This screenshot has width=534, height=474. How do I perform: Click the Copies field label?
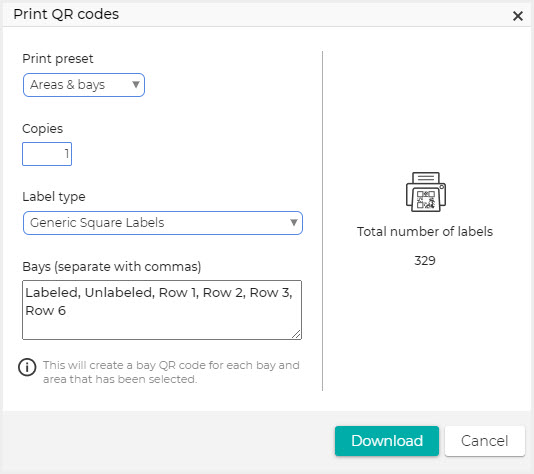point(43,129)
